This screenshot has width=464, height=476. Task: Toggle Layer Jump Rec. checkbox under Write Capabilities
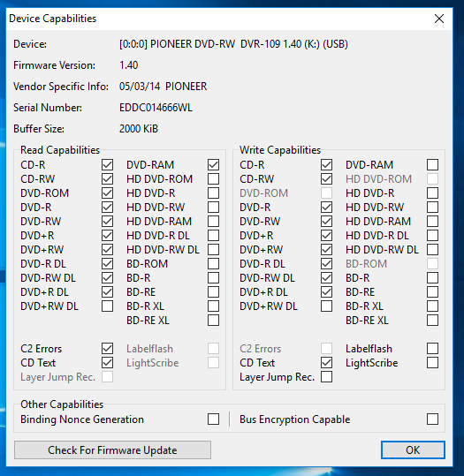pyautogui.click(x=326, y=377)
